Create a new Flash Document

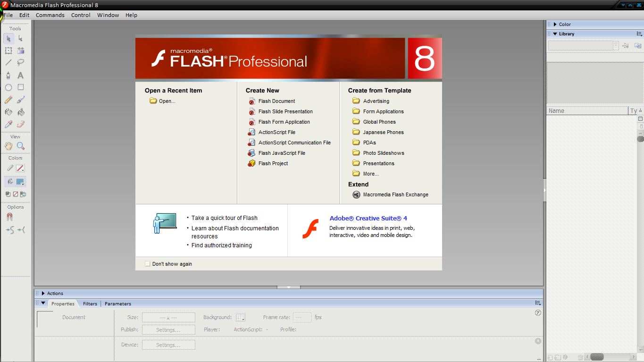tap(276, 101)
